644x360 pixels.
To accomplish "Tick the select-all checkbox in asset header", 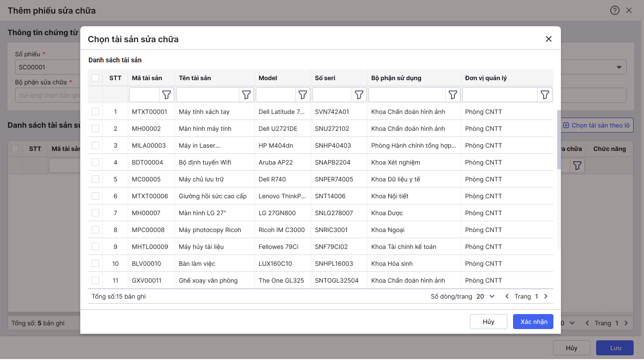I will (x=95, y=78).
